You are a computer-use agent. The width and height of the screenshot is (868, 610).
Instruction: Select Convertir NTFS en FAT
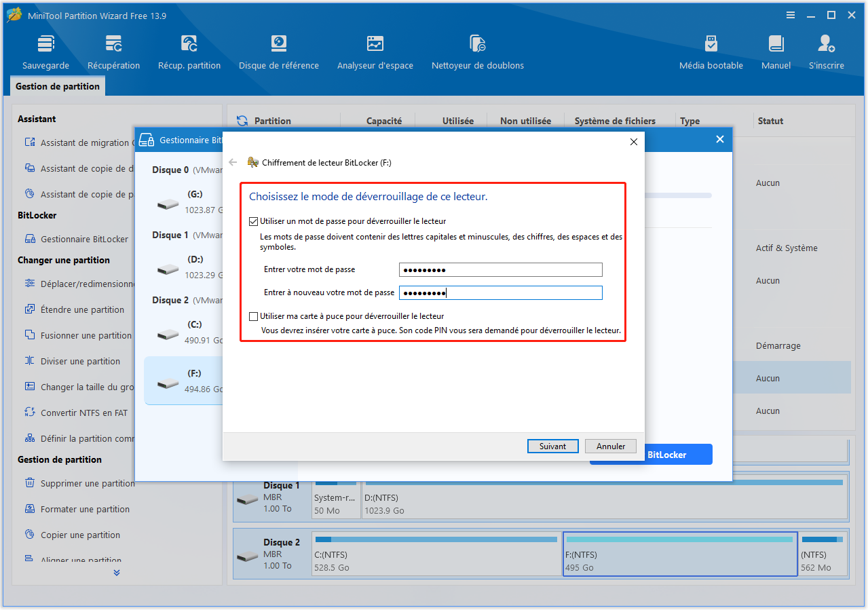click(76, 413)
